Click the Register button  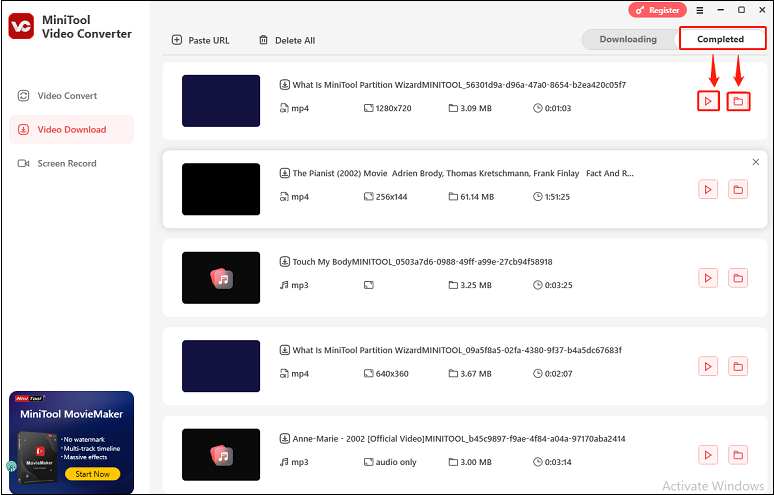658,10
